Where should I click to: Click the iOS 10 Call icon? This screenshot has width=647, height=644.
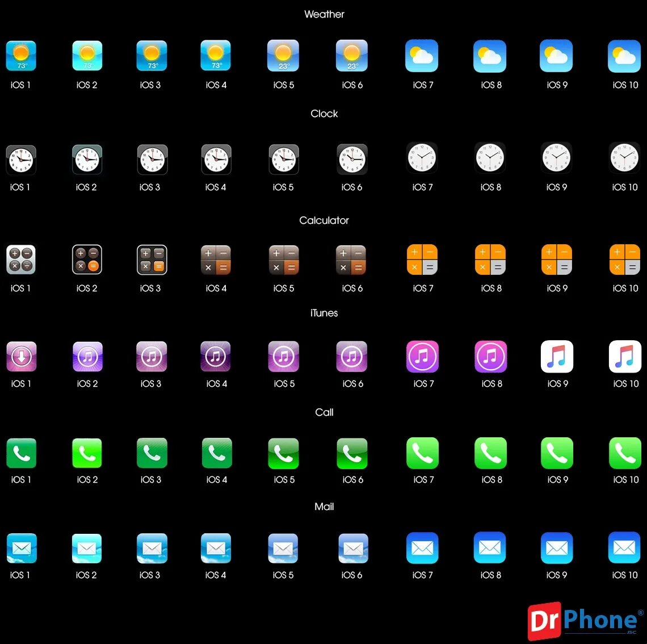point(625,453)
